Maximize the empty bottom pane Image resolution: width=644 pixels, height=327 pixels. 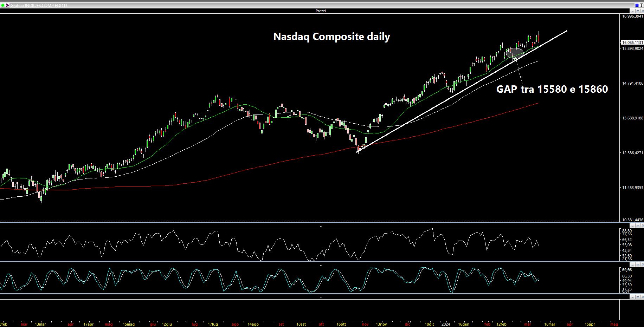(x=638, y=297)
